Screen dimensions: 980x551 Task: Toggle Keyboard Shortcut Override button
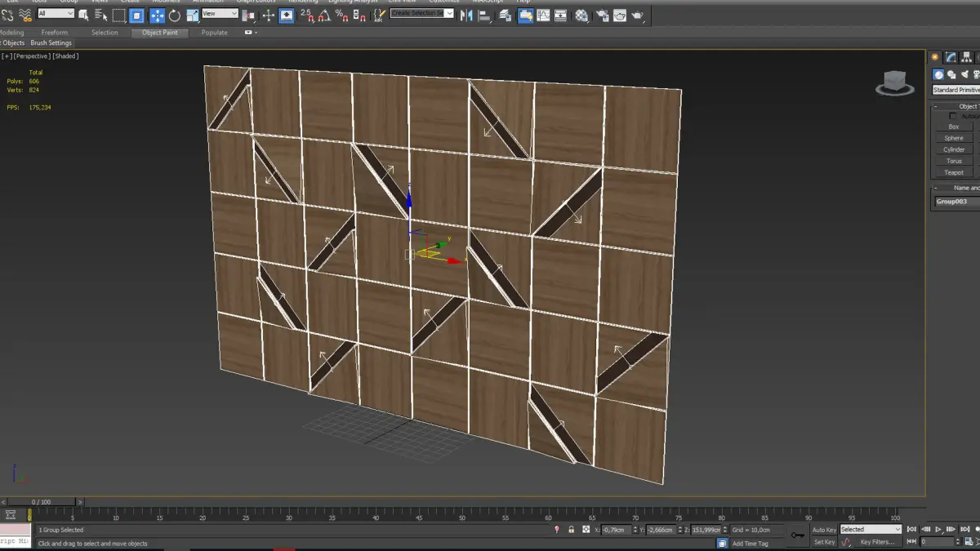click(x=287, y=15)
